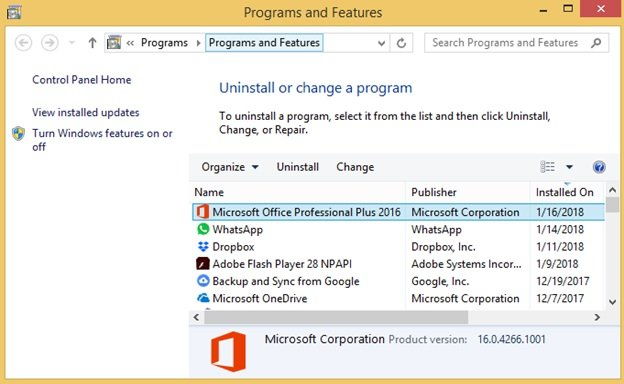
Task: Open the Help question mark icon
Action: click(599, 167)
